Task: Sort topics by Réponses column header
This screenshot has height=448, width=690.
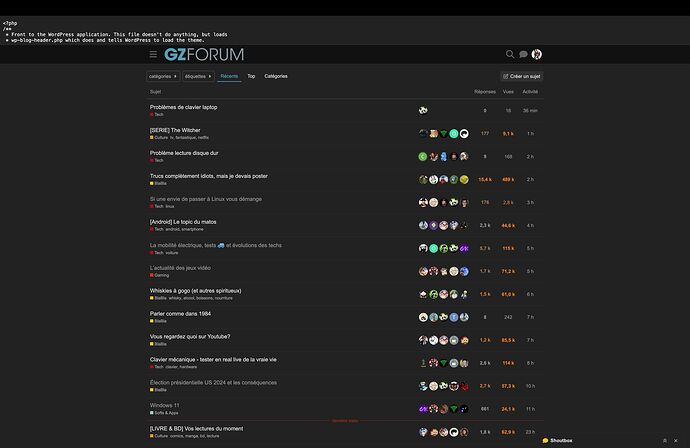Action: pos(485,92)
